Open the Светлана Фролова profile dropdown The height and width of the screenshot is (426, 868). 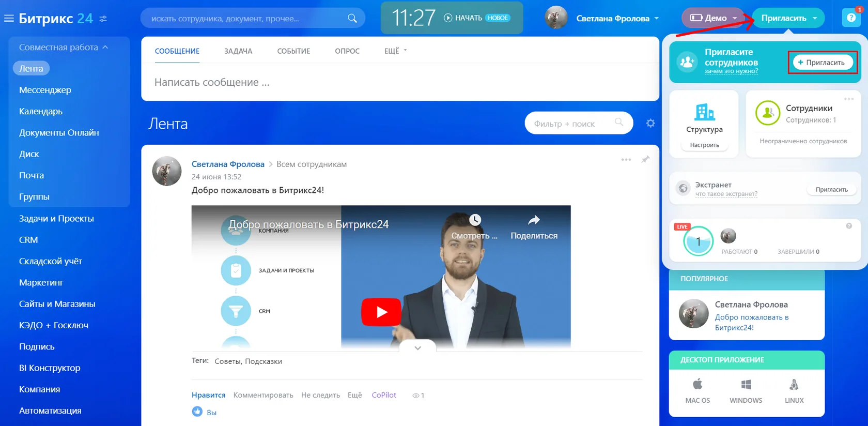click(618, 19)
